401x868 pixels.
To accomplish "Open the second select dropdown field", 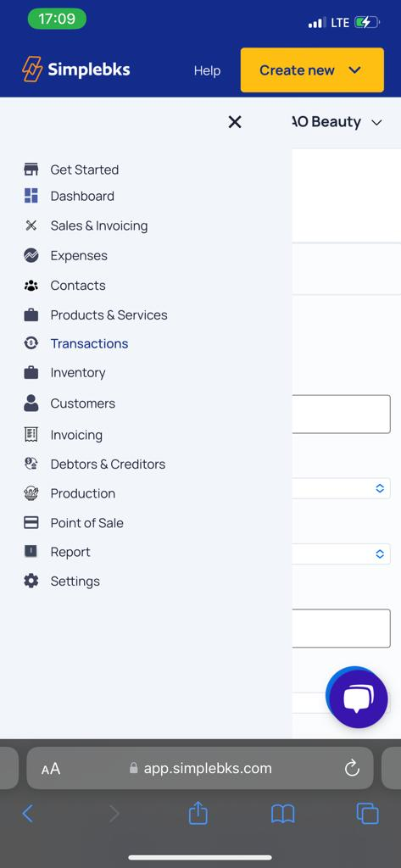I will pyautogui.click(x=341, y=554).
